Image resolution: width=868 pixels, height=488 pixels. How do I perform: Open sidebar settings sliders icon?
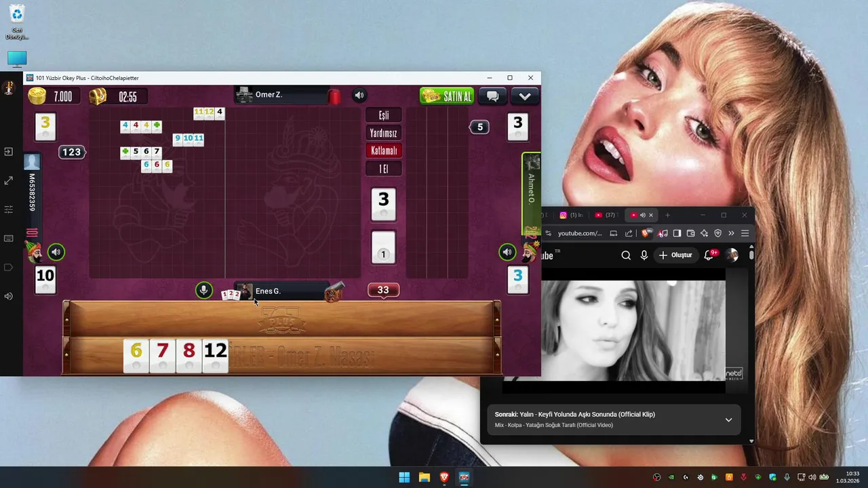pyautogui.click(x=9, y=209)
